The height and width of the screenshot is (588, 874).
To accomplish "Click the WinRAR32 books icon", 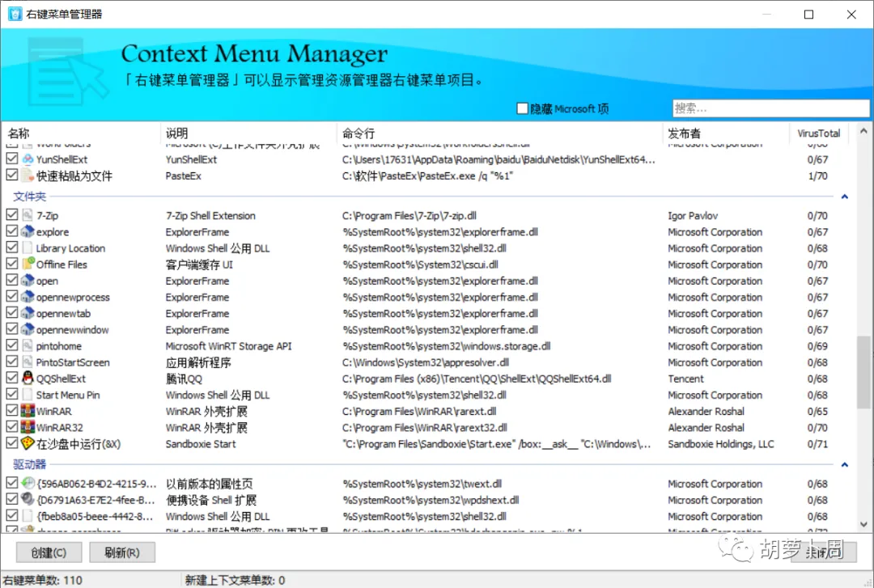I will point(28,426).
